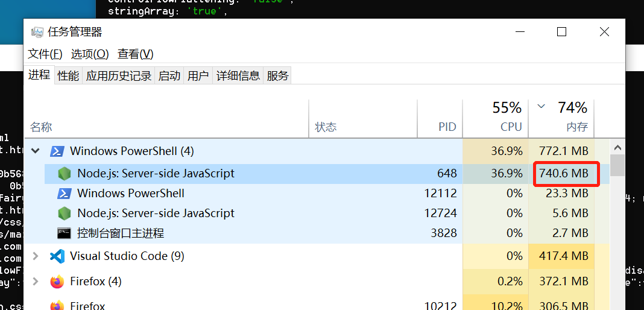Sort by the 名称 column header
Viewport: 644px width, 310px height.
pyautogui.click(x=166, y=119)
